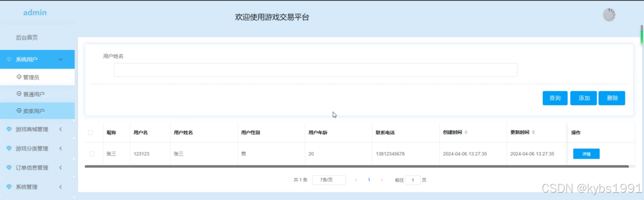Select page number 1 in pagination
The height and width of the screenshot is (200, 644).
click(x=369, y=180)
